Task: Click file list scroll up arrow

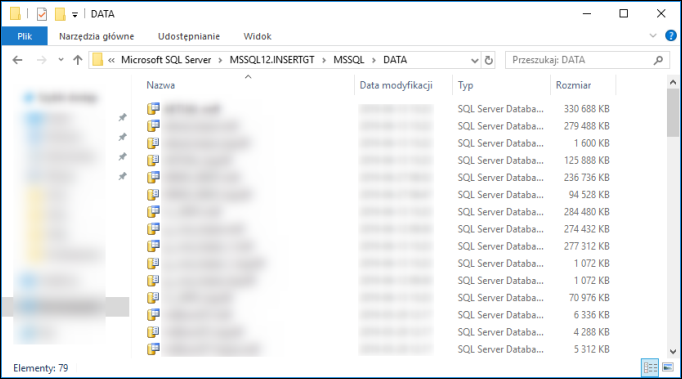Action: pyautogui.click(x=673, y=82)
